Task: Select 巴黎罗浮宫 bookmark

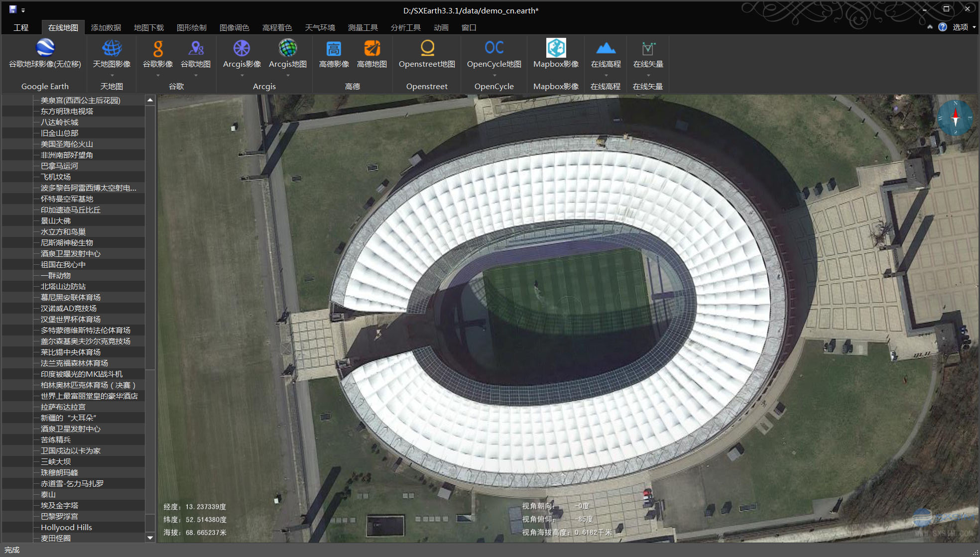Action: coord(60,516)
